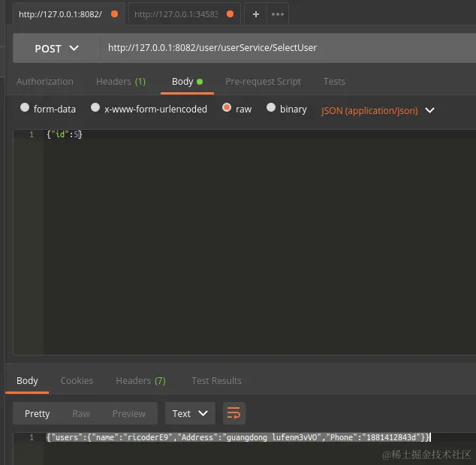Open tab options via three-dots icon
This screenshot has width=476, height=465.
pyautogui.click(x=278, y=14)
